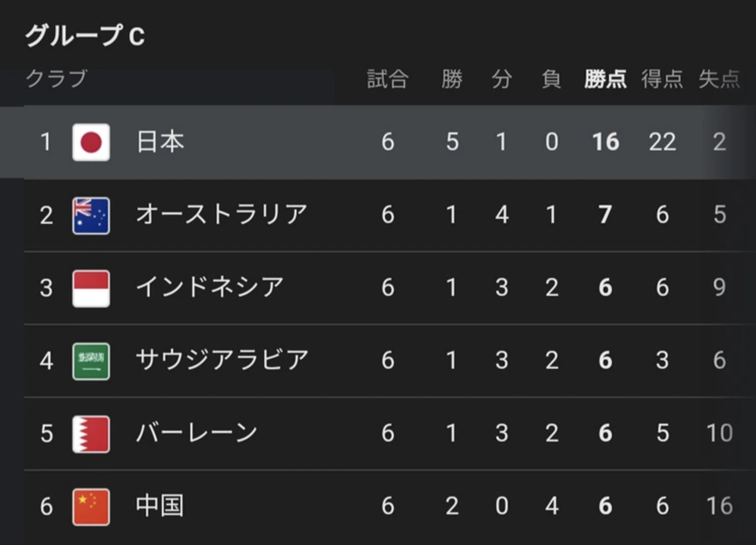Click the China flag icon
Viewport: 756px width, 545px height.
click(x=91, y=507)
